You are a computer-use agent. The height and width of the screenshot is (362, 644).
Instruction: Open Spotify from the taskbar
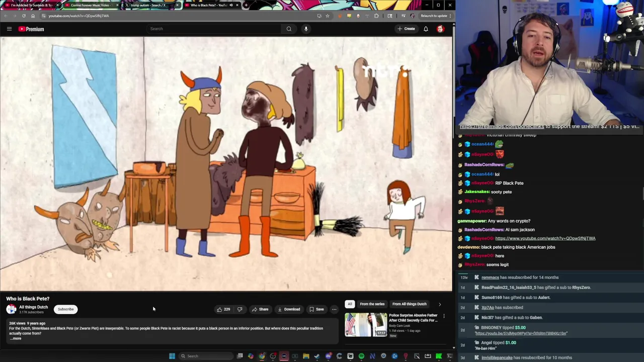(x=361, y=356)
